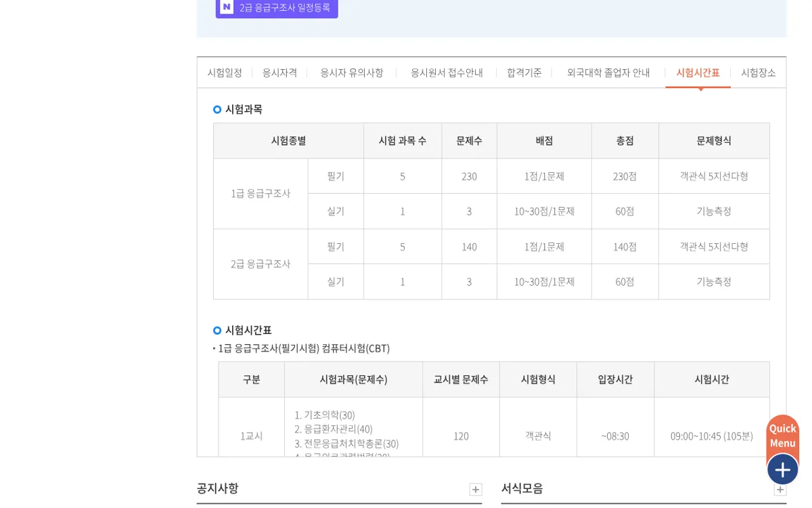
Task: Click the 문제형식 column header
Action: click(x=714, y=141)
